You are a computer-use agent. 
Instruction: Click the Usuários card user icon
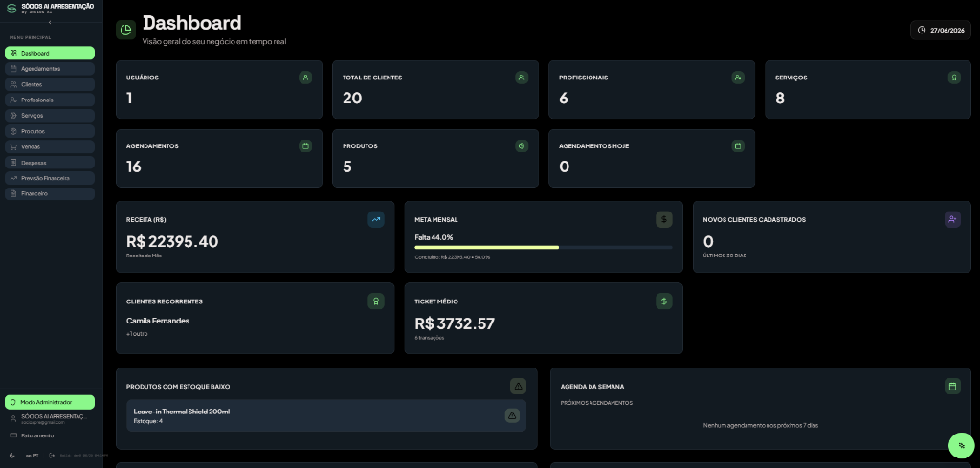[x=305, y=78]
